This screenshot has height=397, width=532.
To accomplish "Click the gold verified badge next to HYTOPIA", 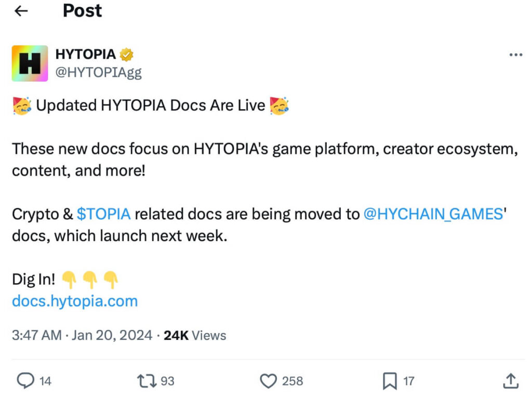I will 127,54.
